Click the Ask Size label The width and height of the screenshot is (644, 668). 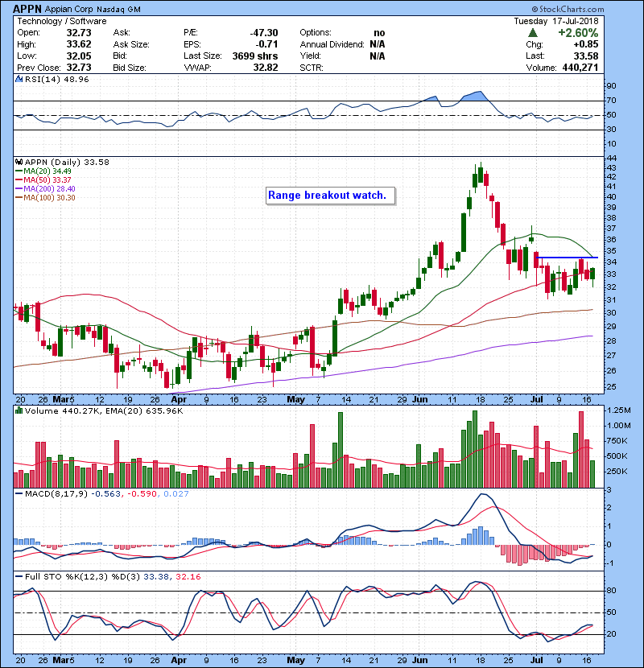131,44
